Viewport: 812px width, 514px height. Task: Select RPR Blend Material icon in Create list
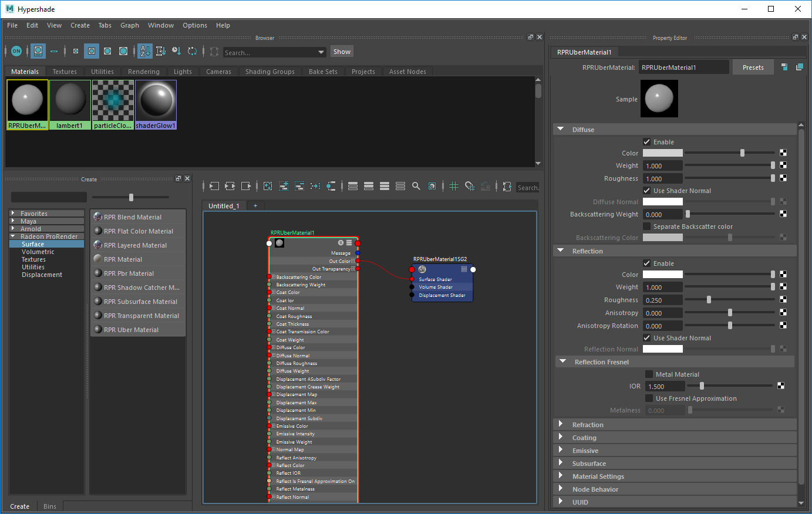(x=98, y=217)
